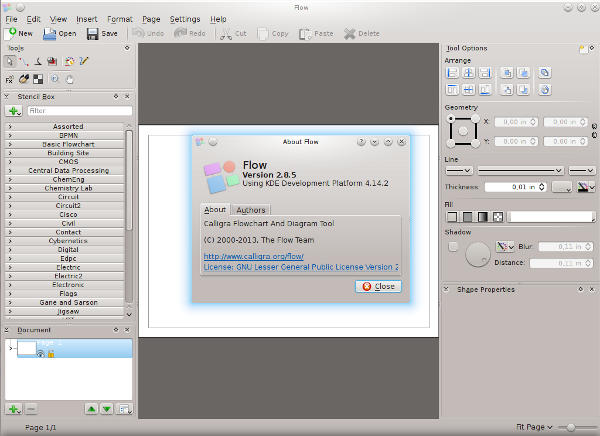This screenshot has height=436, width=600.
Task: Expand the Cisco stencil category
Action: 65,214
